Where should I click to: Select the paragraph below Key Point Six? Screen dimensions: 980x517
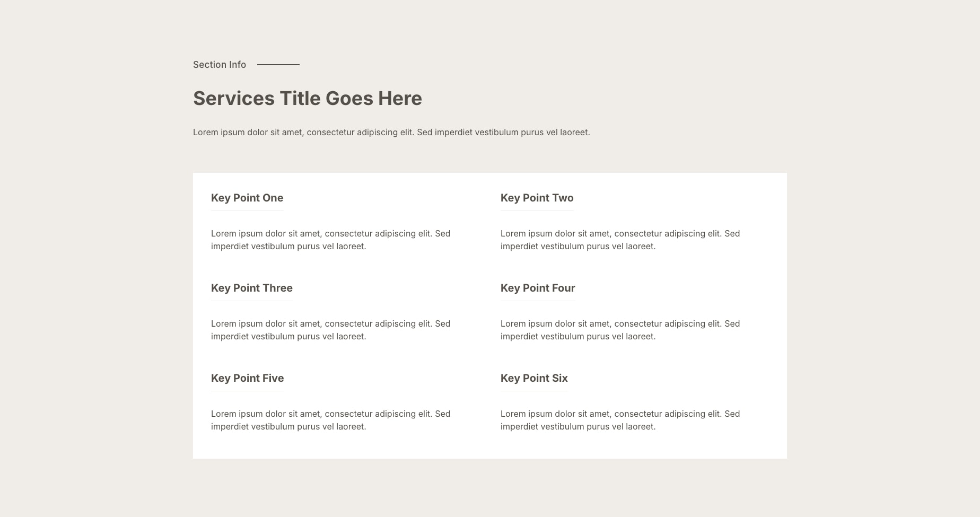(x=620, y=420)
